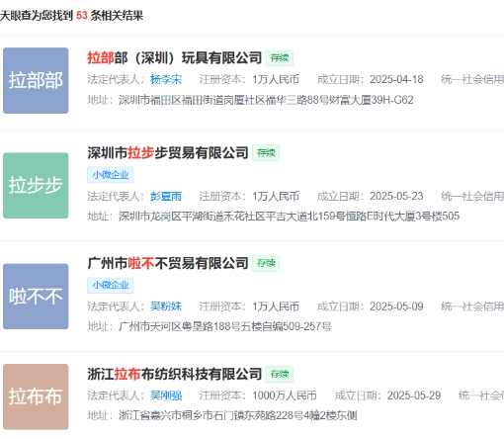Open legal representative 杨李宋 profile
Screen dimensions: 504x439
[166, 79]
